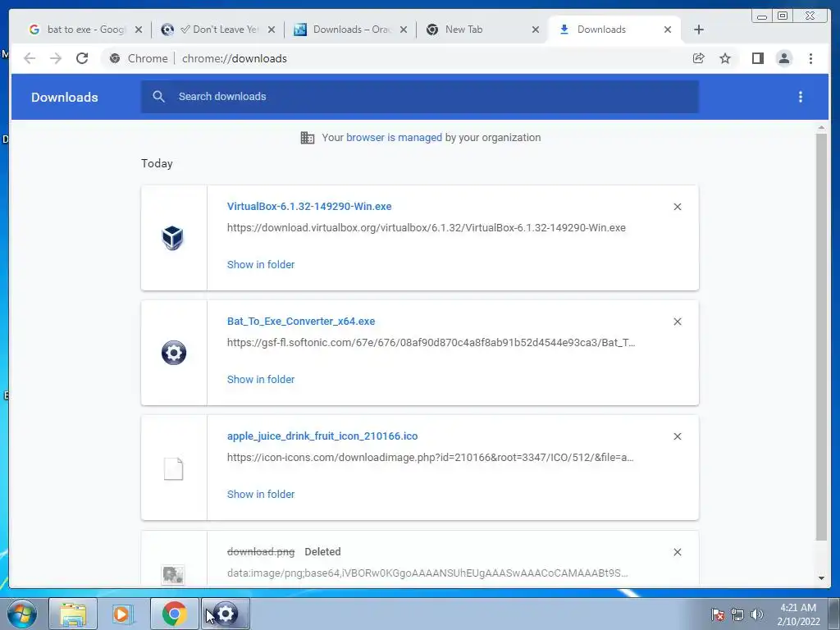Close the bat to exe Google tab

click(x=139, y=30)
